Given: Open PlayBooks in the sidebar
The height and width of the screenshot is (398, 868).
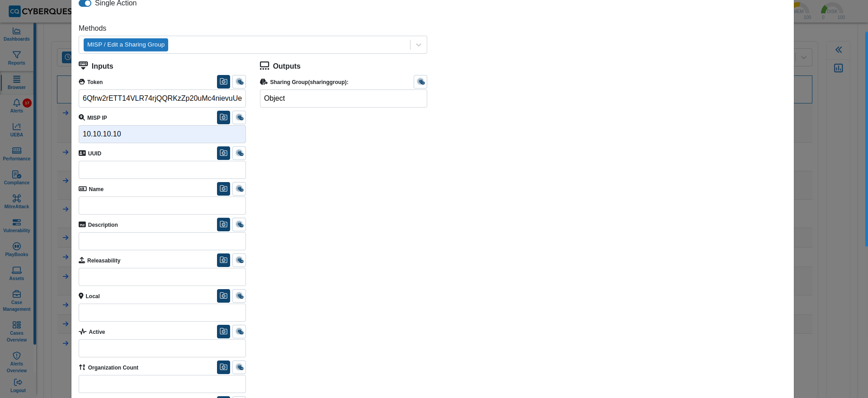Looking at the screenshot, I should tap(17, 250).
